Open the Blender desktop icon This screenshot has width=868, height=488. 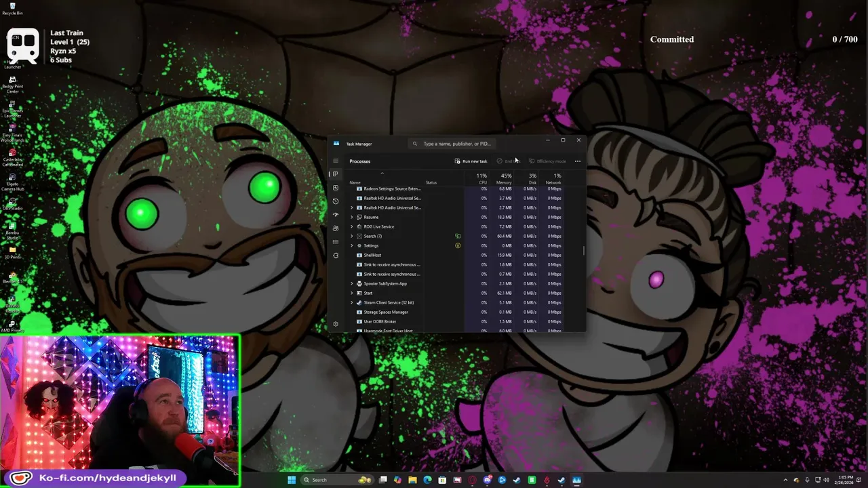[12, 277]
